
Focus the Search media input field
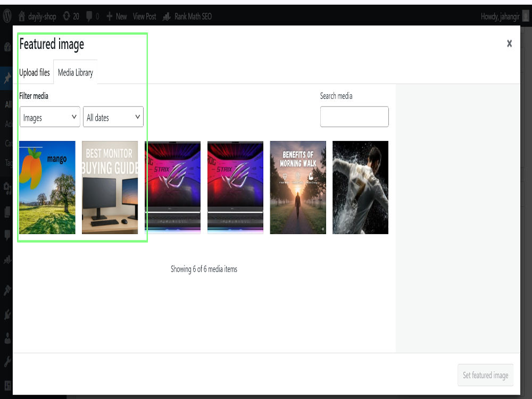click(354, 117)
